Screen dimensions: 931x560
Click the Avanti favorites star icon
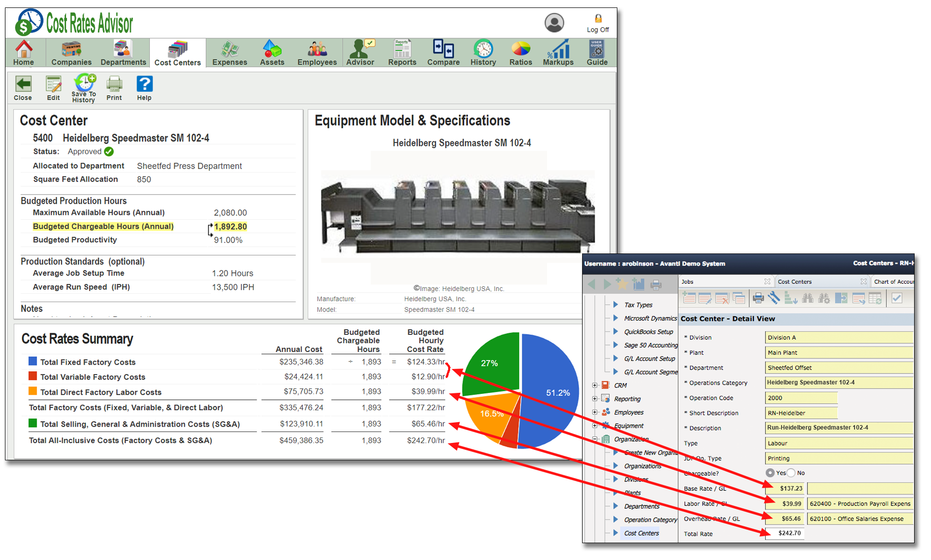point(622,284)
